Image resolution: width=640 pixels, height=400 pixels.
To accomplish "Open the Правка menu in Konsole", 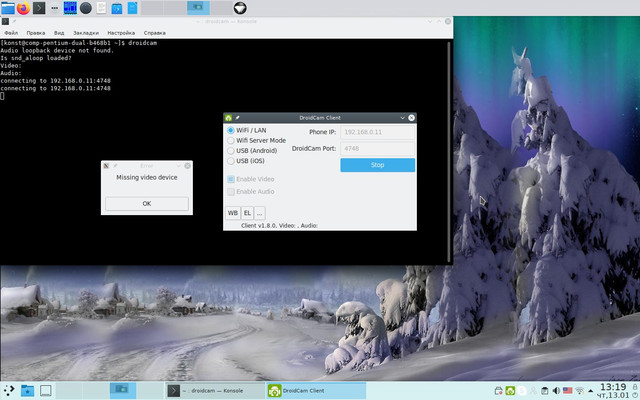I will click(36, 33).
